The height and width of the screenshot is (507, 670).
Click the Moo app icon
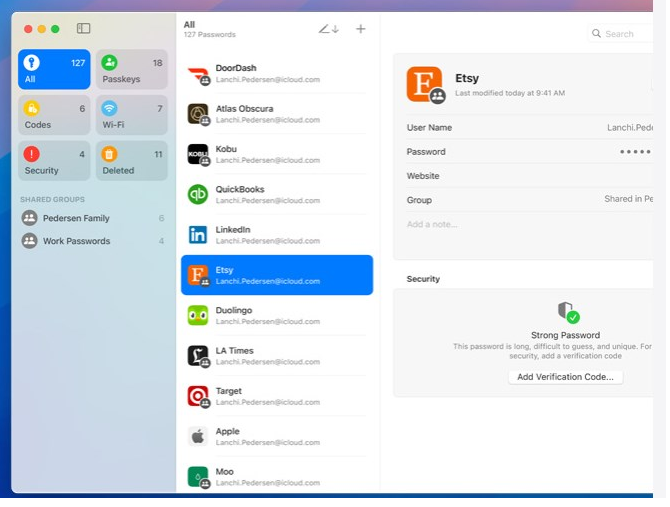tap(198, 477)
